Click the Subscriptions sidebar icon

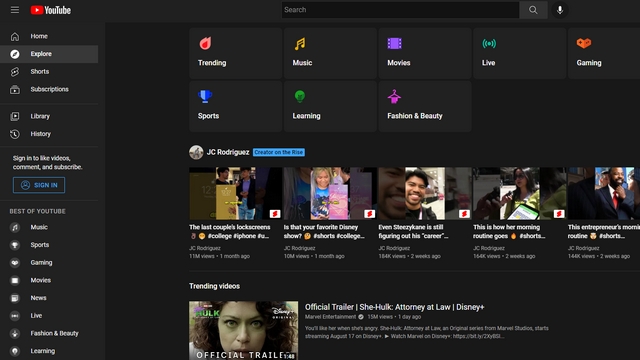[x=15, y=89]
